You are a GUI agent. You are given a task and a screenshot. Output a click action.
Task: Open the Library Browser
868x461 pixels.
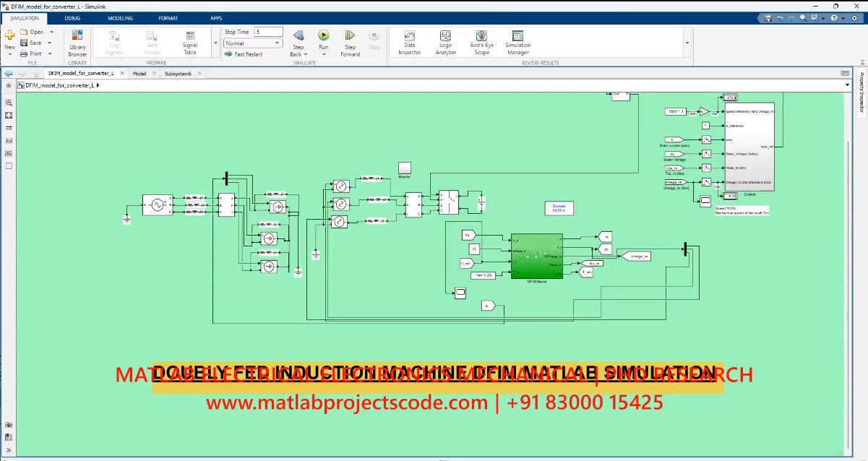coord(77,43)
